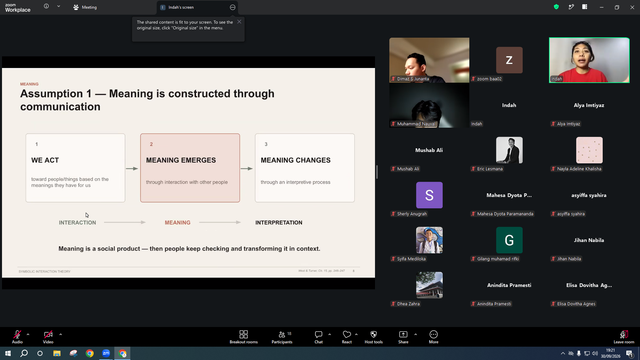The width and height of the screenshot is (640, 360).
Task: Click the Leave room icon
Action: [x=624, y=334]
